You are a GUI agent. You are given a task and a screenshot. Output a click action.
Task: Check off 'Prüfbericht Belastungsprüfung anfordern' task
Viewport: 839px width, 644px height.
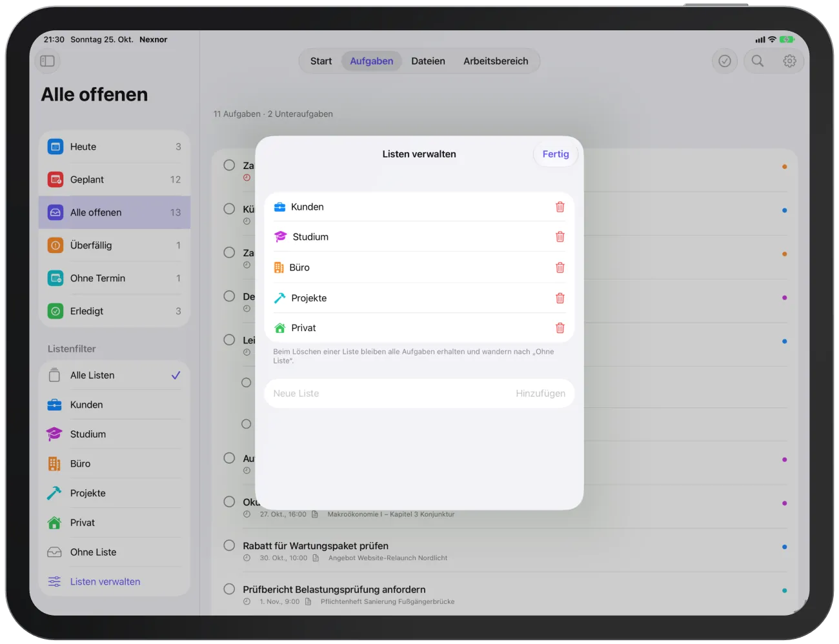(229, 589)
